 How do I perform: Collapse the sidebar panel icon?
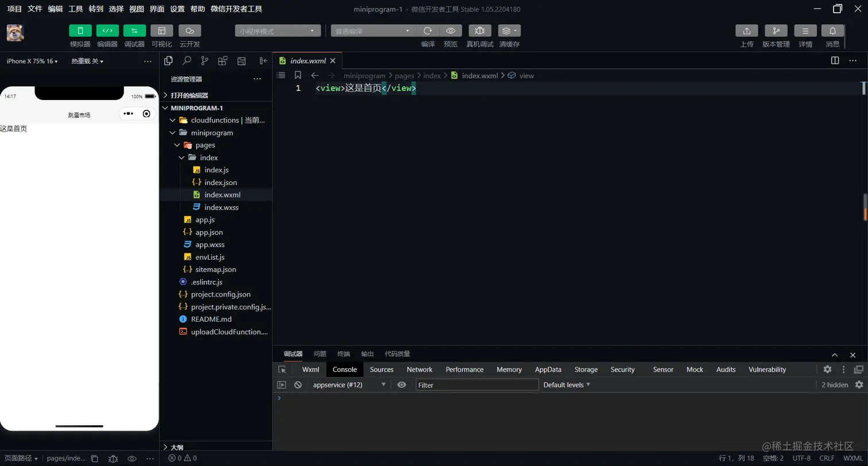click(263, 60)
